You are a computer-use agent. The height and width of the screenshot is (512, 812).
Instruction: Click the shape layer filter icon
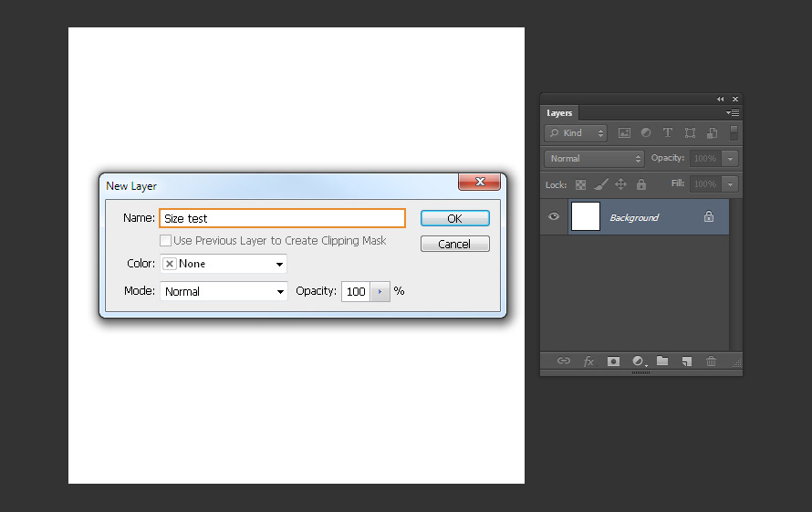(x=690, y=133)
